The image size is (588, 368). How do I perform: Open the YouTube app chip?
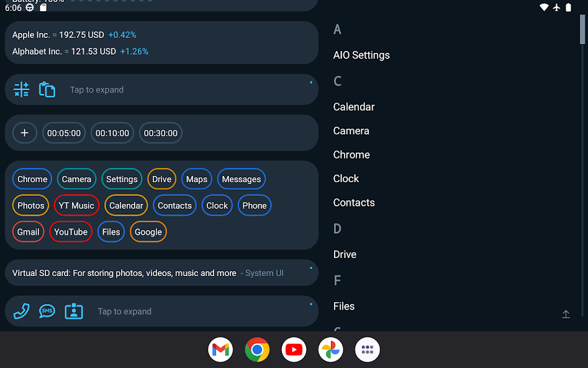point(71,232)
